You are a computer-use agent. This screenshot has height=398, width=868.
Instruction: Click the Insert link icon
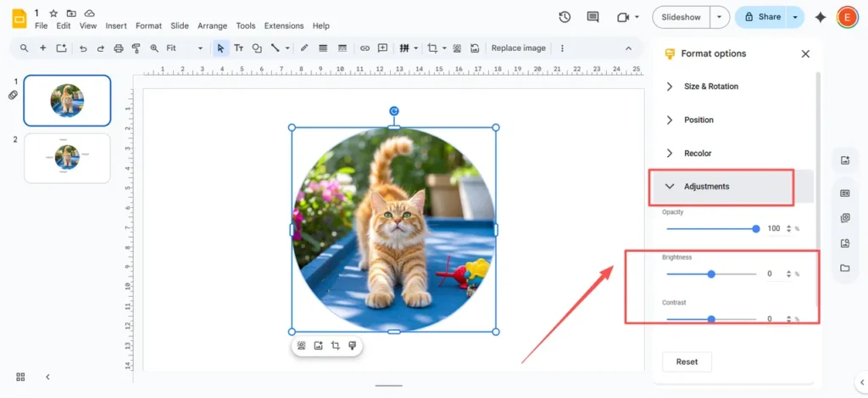364,48
